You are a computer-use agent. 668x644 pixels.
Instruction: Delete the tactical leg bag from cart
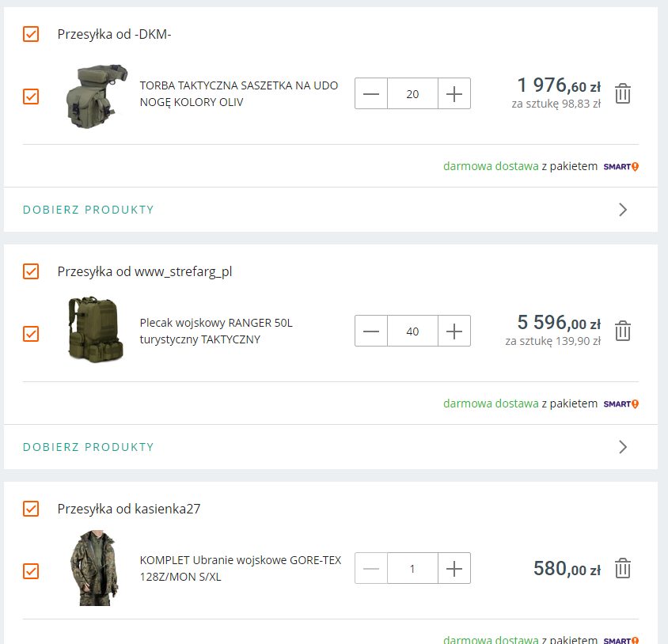(x=623, y=94)
